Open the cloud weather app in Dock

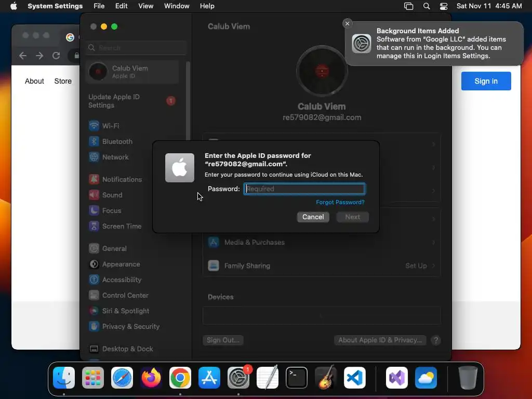(426, 378)
